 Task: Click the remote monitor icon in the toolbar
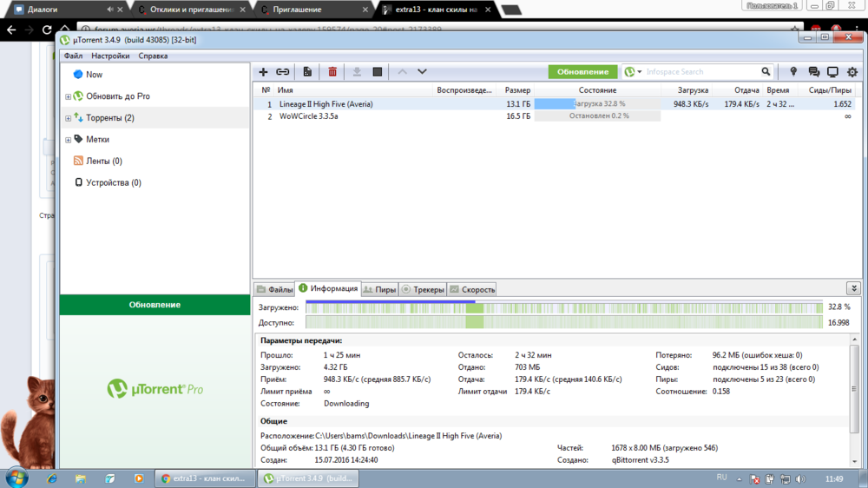(832, 72)
